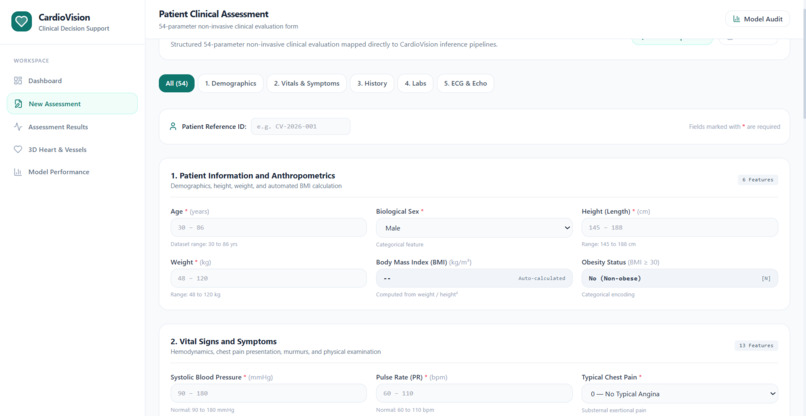Click the 'Range: 48 to 120 kg' hint
Screen dimensions: 806x416
click(x=195, y=295)
